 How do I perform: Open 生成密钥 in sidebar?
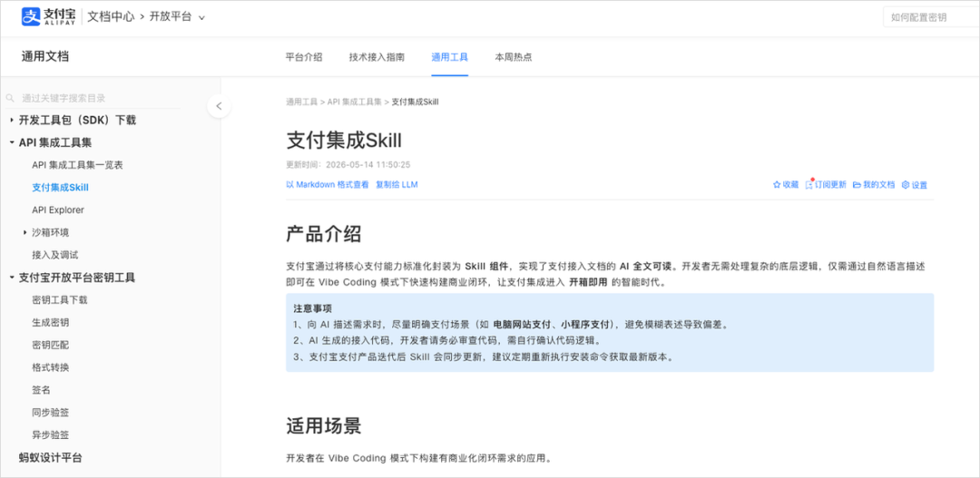coord(51,322)
